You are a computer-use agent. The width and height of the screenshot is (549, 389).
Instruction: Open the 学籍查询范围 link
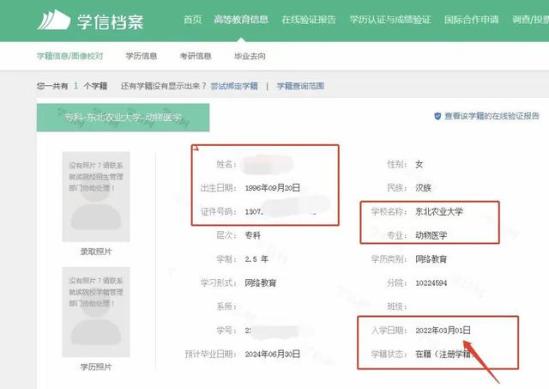[300, 86]
